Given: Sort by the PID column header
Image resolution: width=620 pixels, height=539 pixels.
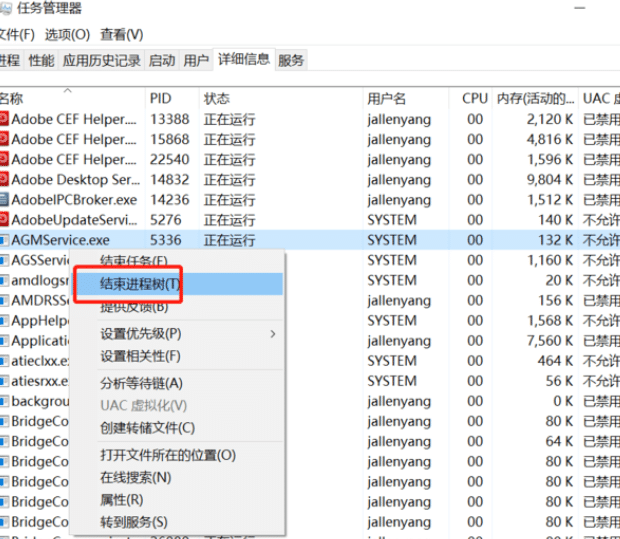Looking at the screenshot, I should click(172, 98).
